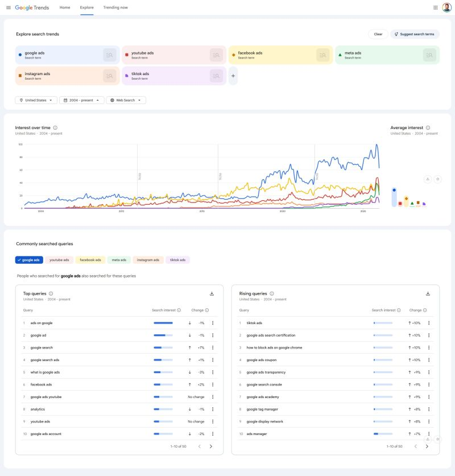This screenshot has height=476, width=455.
Task: Go to next page of Rising queries
Action: pos(427,446)
